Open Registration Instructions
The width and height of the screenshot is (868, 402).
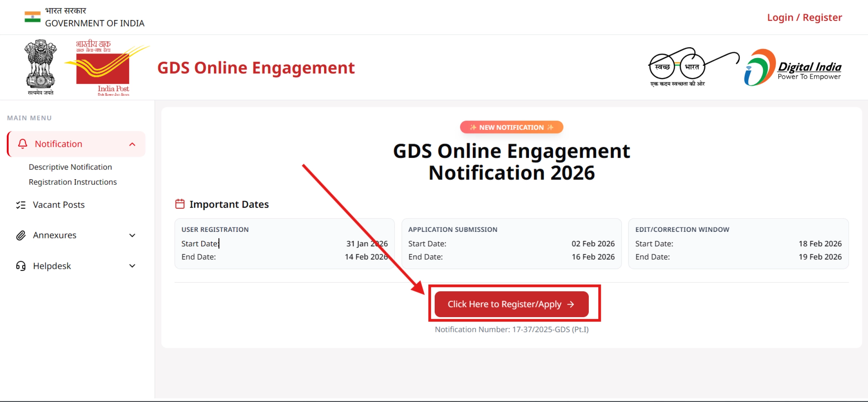pos(73,182)
